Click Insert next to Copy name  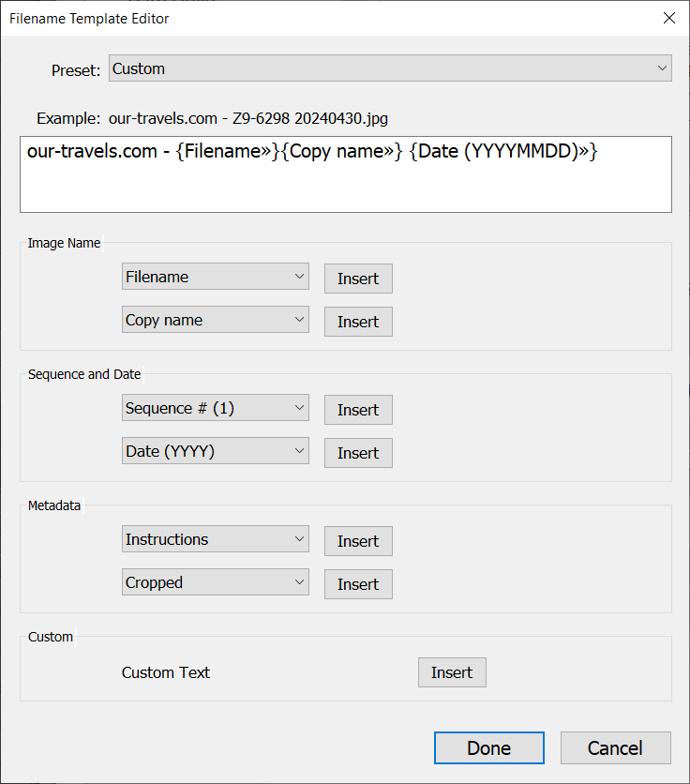pos(358,322)
